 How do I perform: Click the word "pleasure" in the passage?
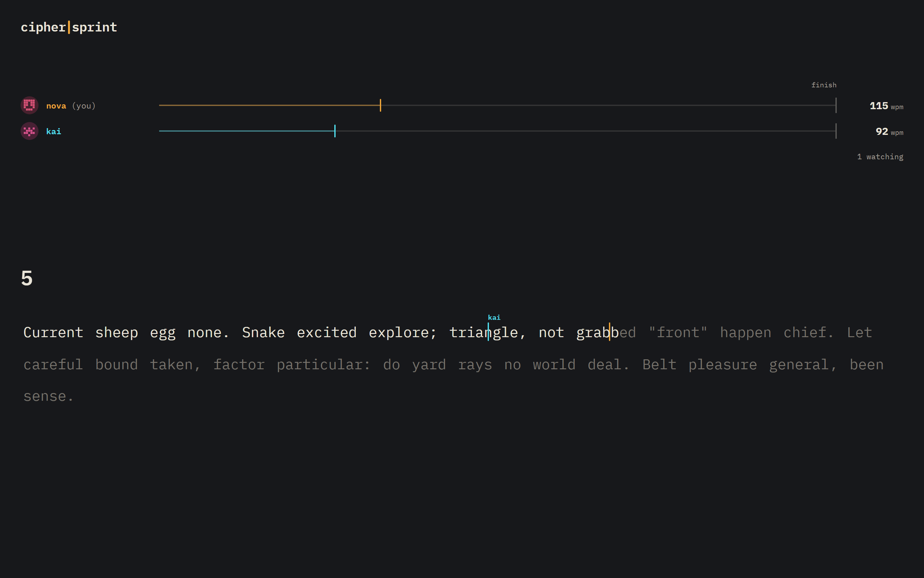click(723, 365)
